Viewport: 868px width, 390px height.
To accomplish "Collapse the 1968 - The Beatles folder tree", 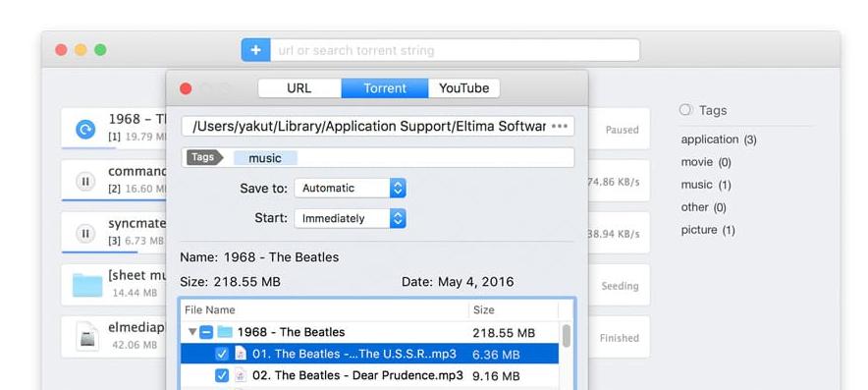I will pos(192,332).
